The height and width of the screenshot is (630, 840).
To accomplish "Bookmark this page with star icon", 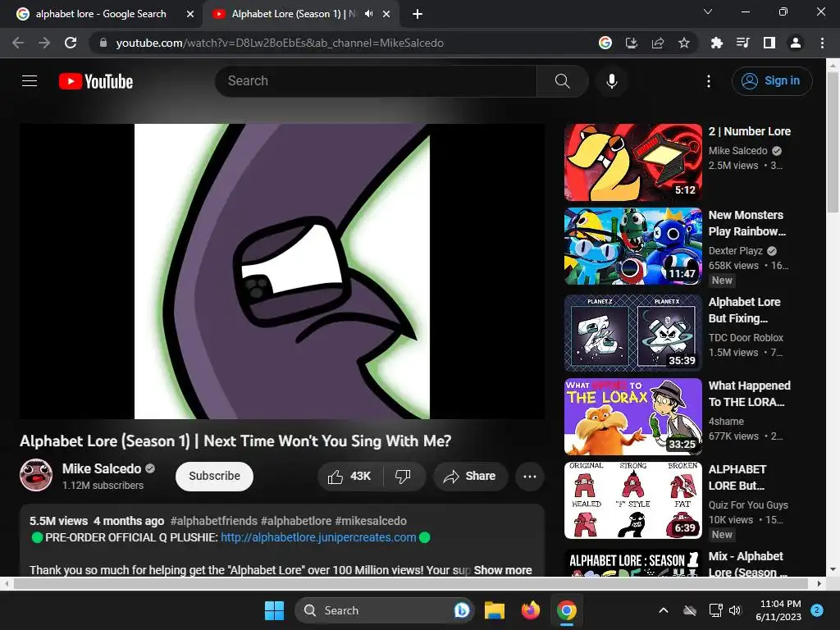I will tap(683, 43).
